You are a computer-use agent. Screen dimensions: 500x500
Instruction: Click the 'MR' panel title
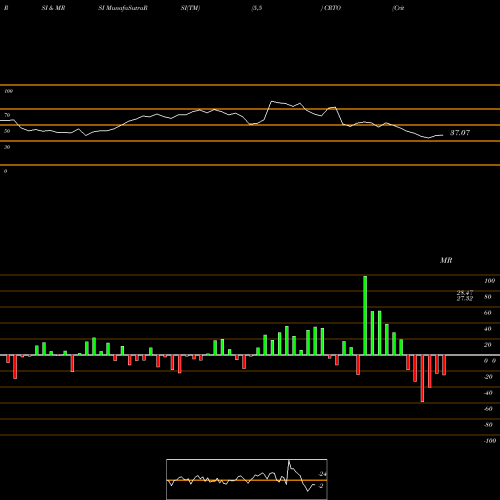pos(446,260)
